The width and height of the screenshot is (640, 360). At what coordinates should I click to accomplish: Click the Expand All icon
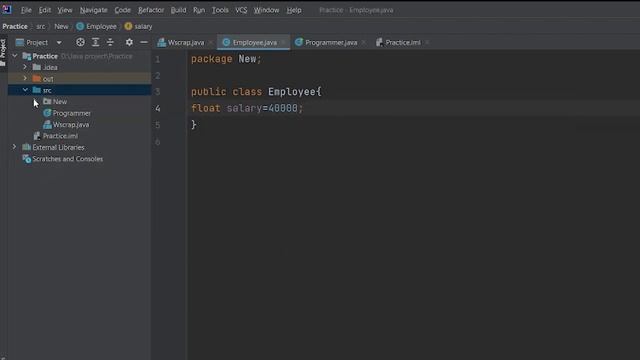coord(96,42)
